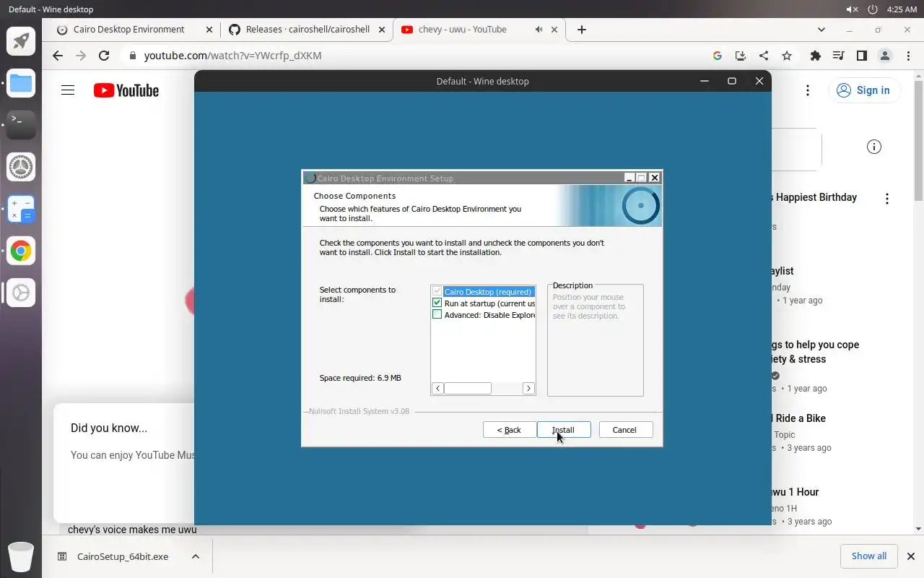The image size is (924, 578).
Task: Close the downloads bar
Action: [911, 556]
